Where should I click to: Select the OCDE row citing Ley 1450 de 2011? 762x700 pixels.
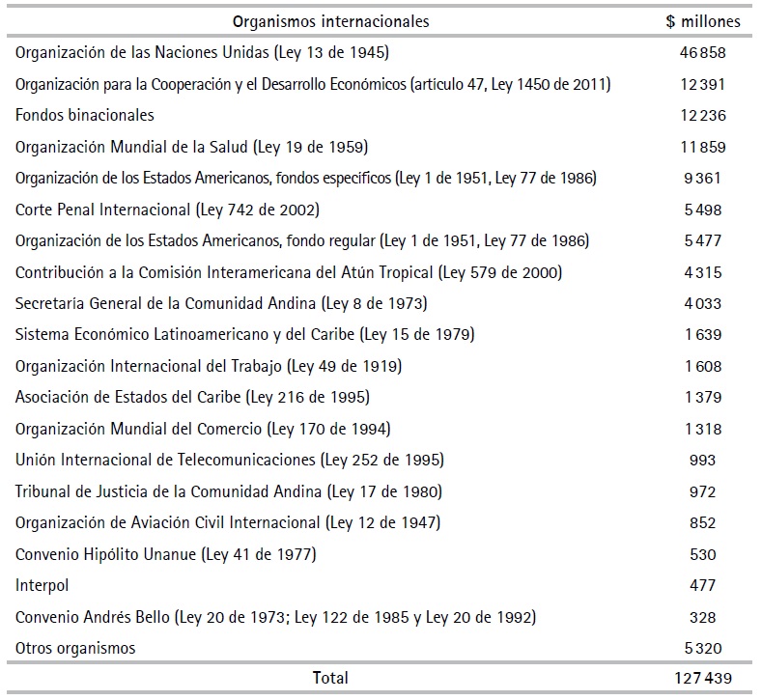coord(312,84)
